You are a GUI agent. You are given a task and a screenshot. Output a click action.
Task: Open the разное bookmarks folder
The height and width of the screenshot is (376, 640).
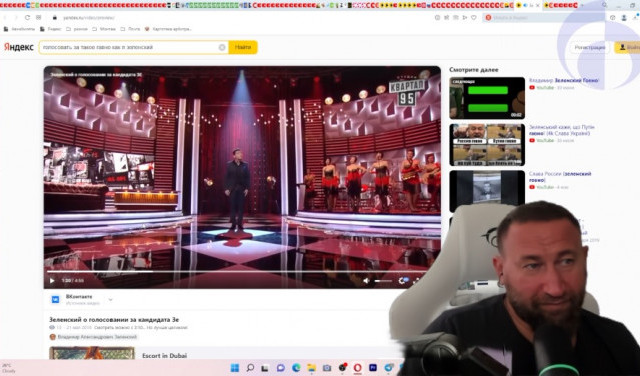point(77,29)
